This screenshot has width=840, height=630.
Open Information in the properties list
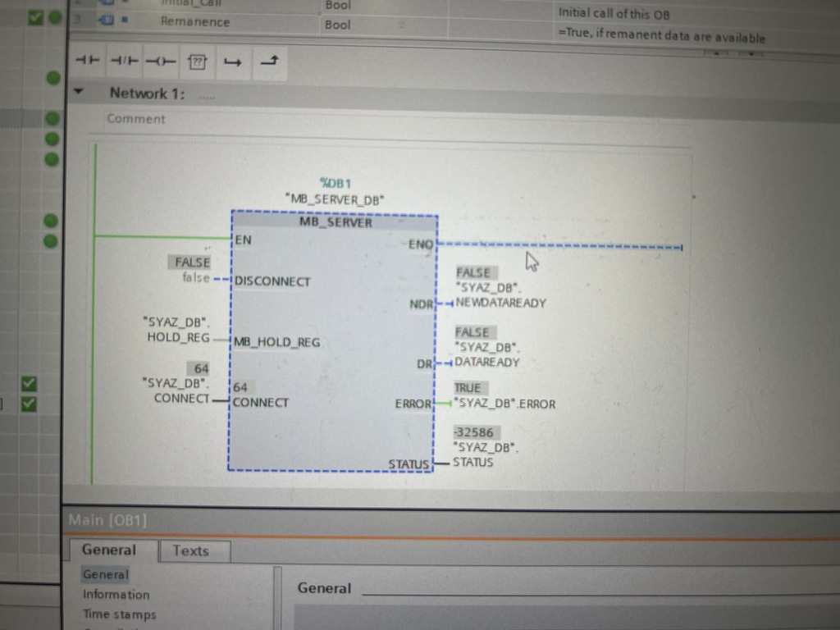[x=116, y=595]
